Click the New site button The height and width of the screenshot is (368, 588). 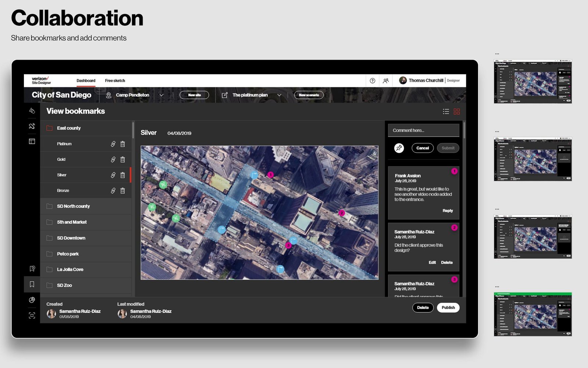coord(194,95)
